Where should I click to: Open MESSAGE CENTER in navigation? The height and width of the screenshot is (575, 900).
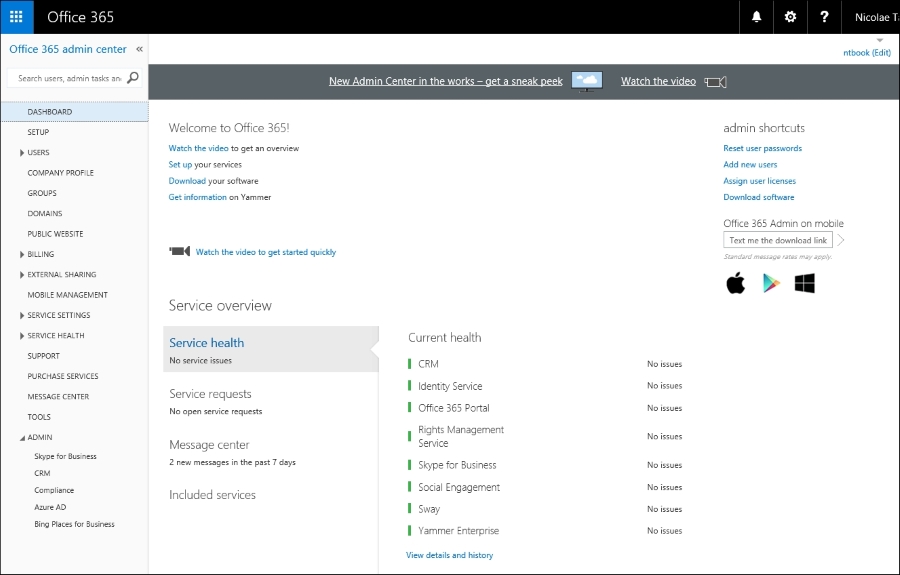[58, 397]
